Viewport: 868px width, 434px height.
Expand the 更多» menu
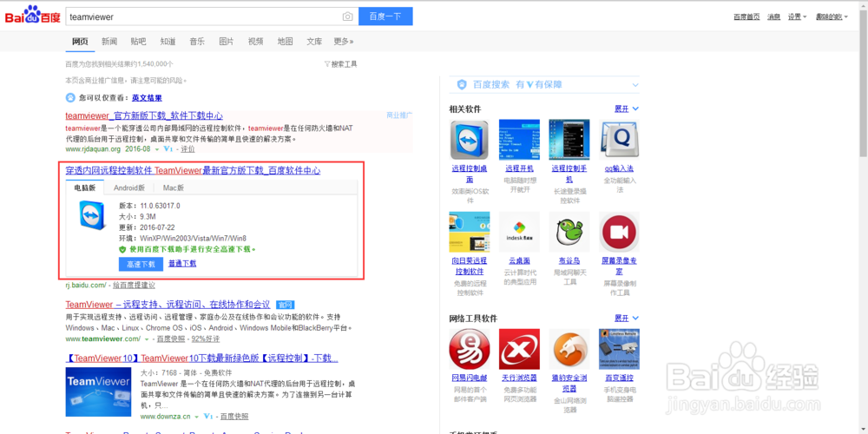coord(343,42)
